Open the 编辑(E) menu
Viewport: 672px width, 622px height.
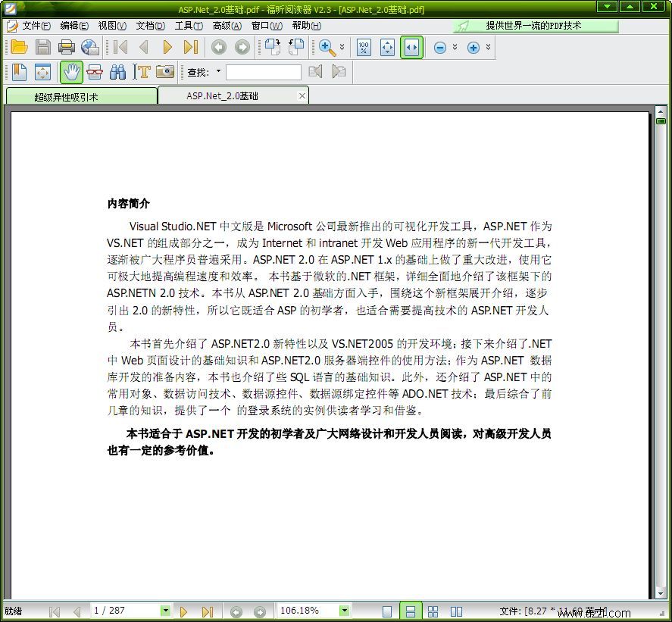coord(74,26)
